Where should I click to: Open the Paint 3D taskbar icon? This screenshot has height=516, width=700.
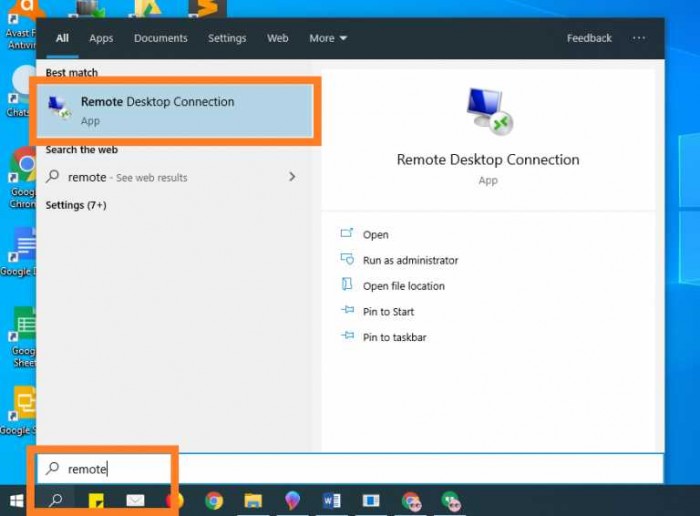point(292,500)
